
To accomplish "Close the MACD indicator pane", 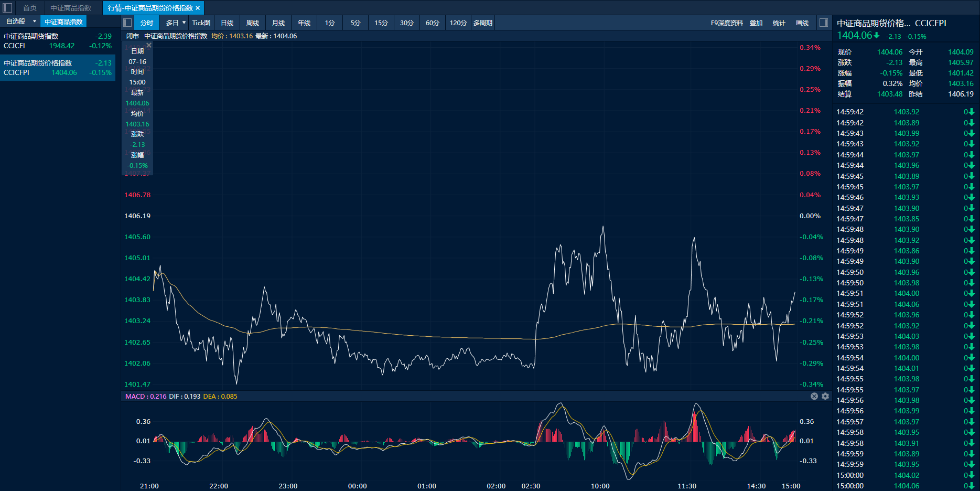I will 814,396.
